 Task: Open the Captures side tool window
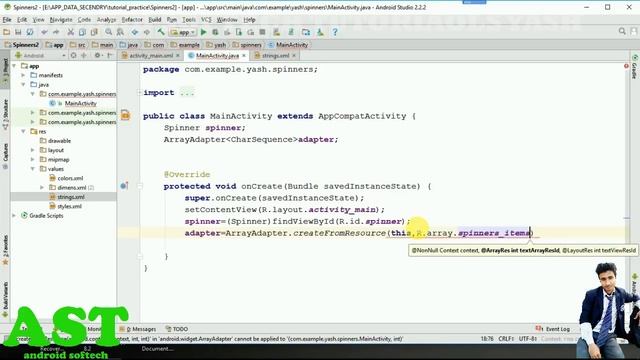tap(5, 156)
